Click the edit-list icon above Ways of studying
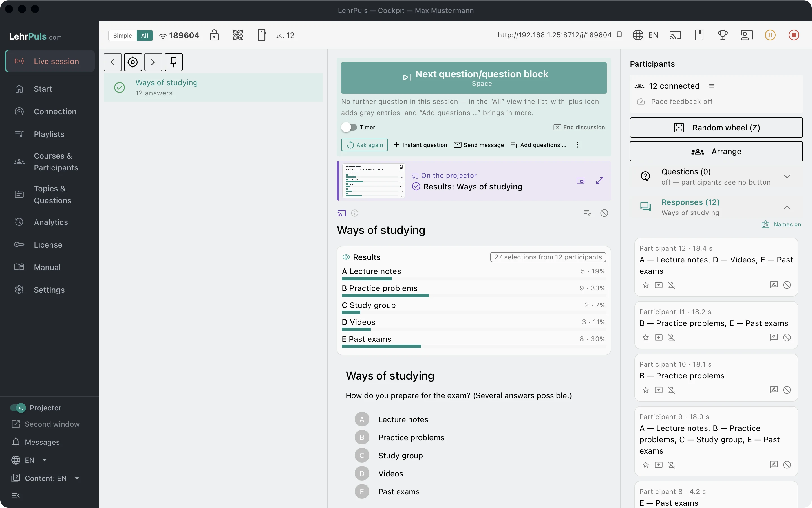812x508 pixels. point(588,213)
